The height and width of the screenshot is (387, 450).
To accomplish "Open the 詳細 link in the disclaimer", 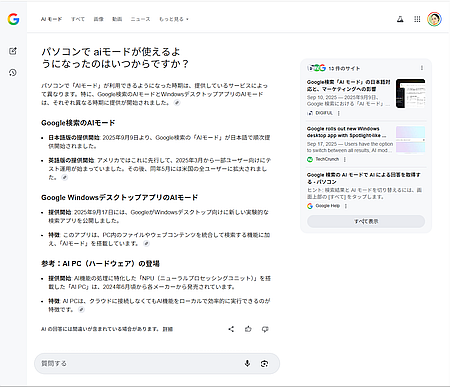I will pyautogui.click(x=168, y=329).
